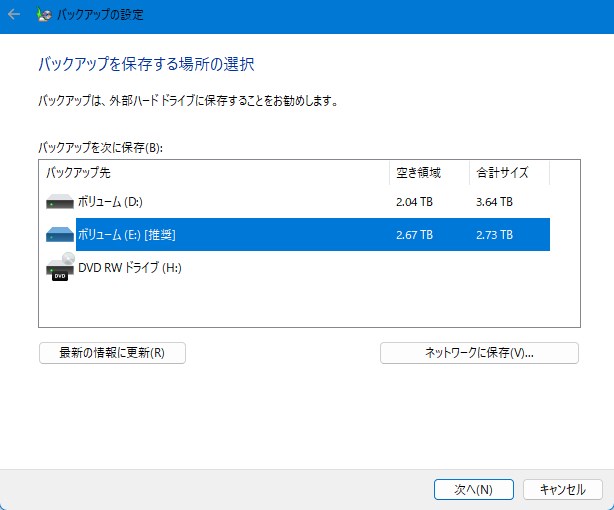Proceed with the 次へ(N) button
614x510 pixels.
473,490
